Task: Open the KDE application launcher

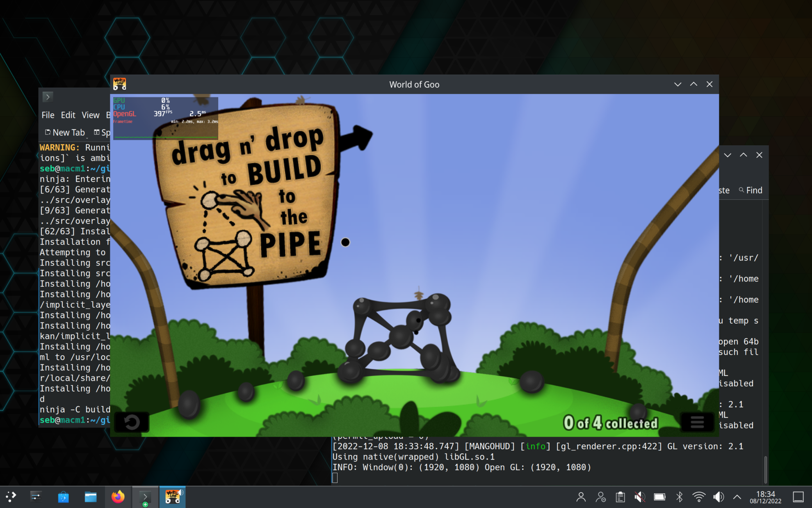Action: 11,497
